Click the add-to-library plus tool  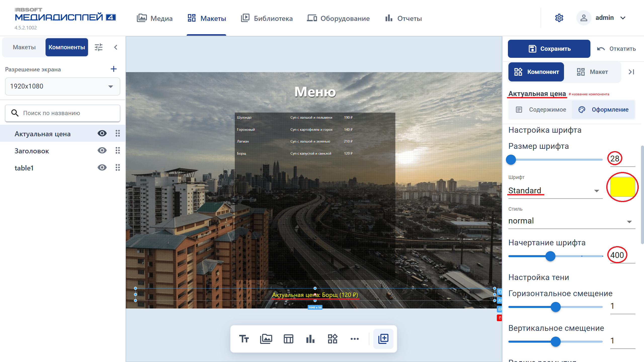coord(383,339)
